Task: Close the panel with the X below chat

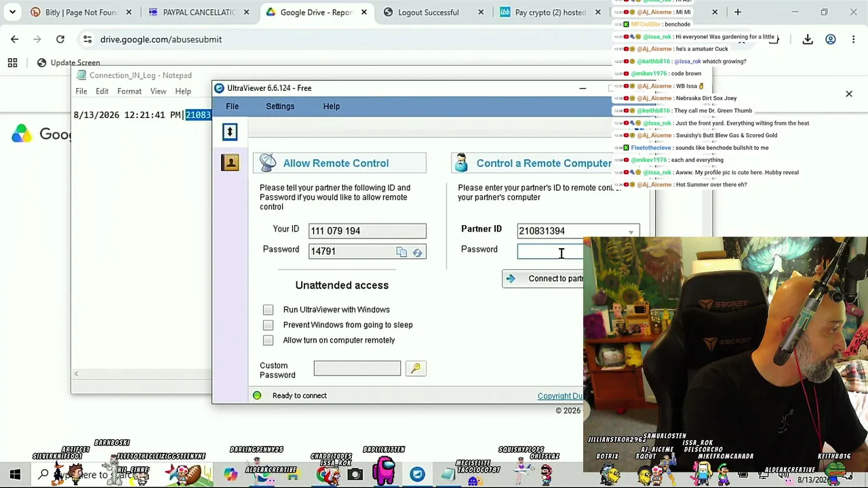Action: (x=848, y=94)
